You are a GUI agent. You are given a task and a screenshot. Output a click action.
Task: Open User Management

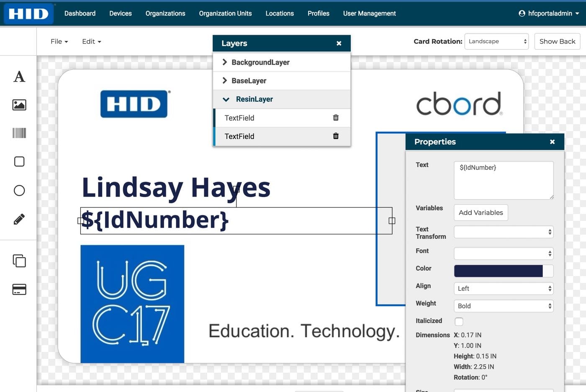pyautogui.click(x=369, y=13)
